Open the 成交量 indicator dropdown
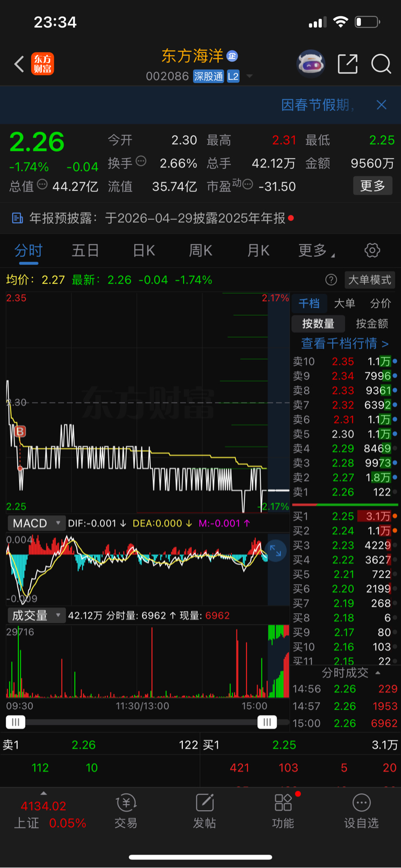This screenshot has height=868, width=401. [x=36, y=615]
